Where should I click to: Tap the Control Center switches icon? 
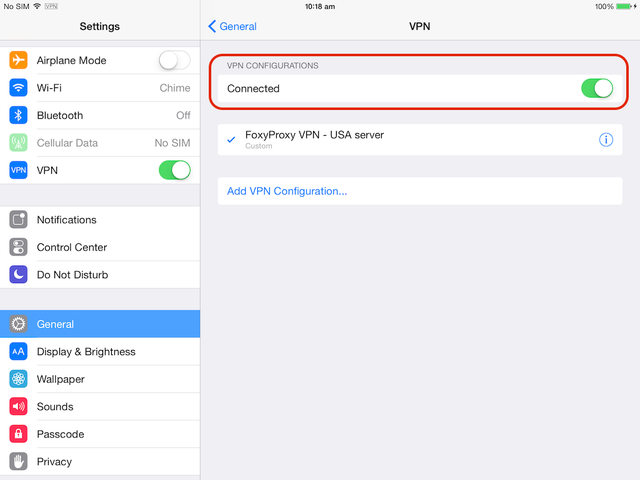(18, 247)
